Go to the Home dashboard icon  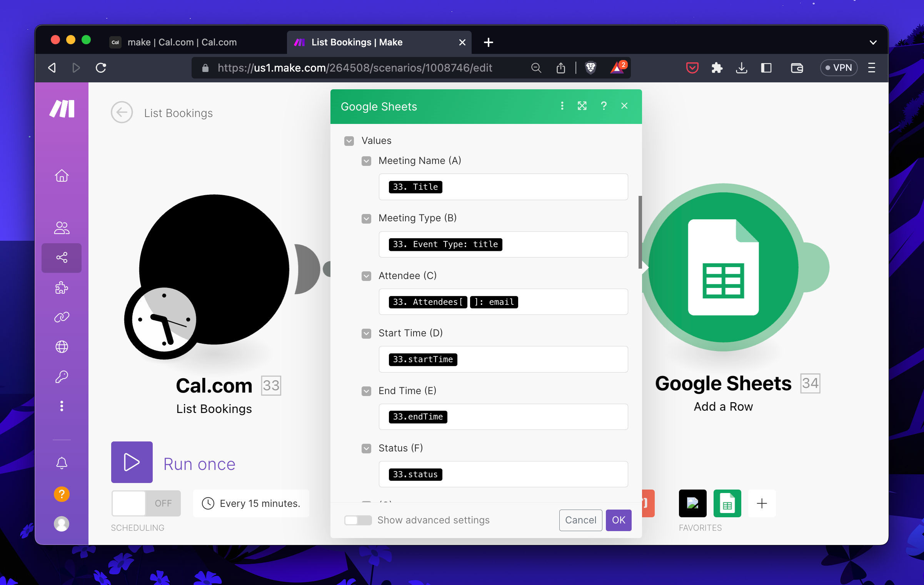(x=62, y=175)
